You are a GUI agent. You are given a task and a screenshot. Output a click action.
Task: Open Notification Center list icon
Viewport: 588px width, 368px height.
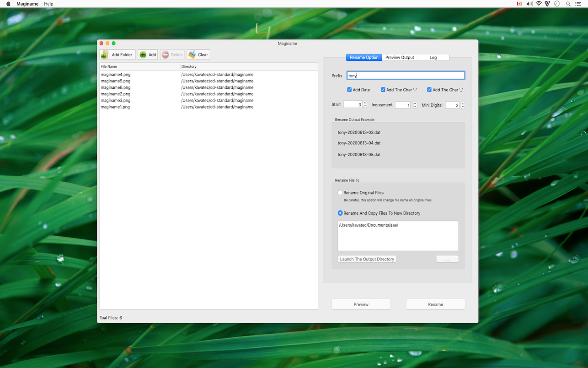click(x=578, y=4)
